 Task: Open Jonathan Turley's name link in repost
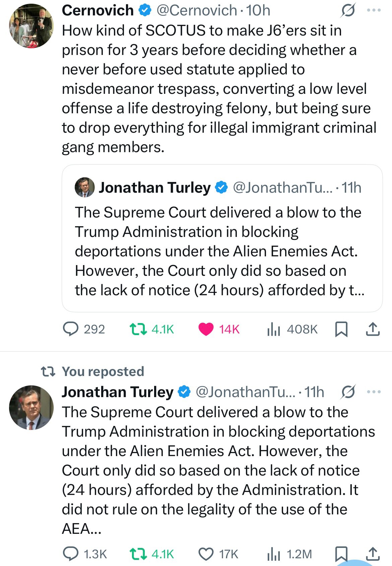tap(117, 392)
